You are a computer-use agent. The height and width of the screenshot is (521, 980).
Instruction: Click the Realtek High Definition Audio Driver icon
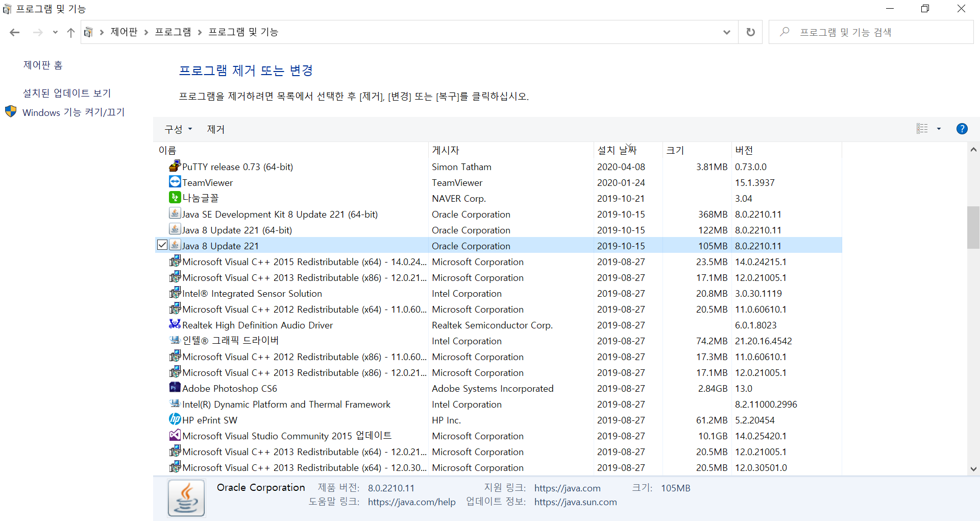[175, 324]
